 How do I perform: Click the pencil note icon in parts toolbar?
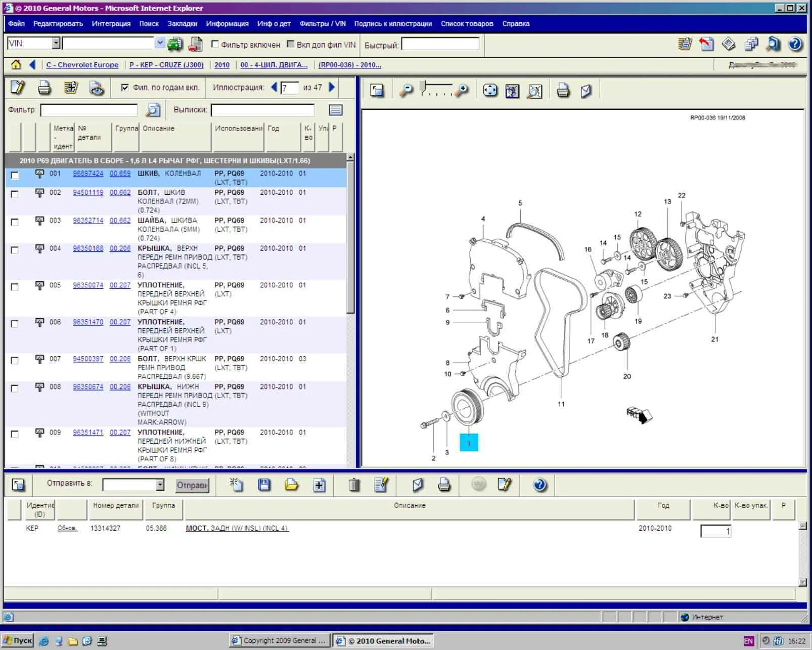pos(17,88)
